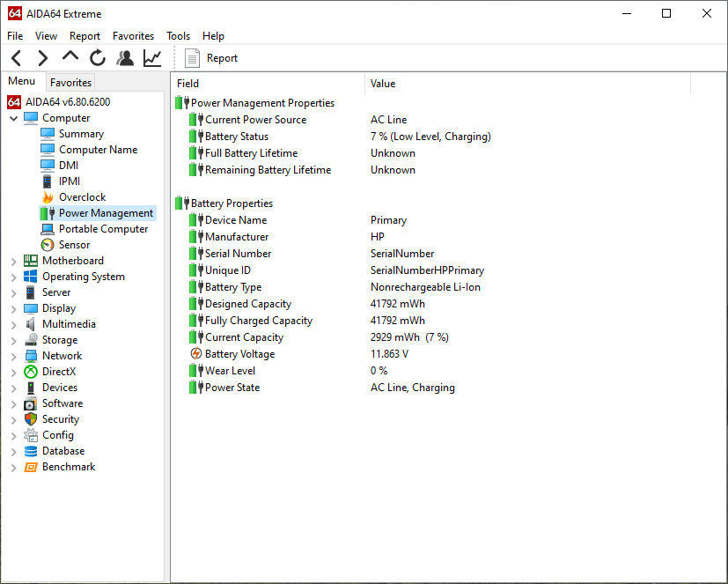Click the Software camera-like icon

click(31, 403)
